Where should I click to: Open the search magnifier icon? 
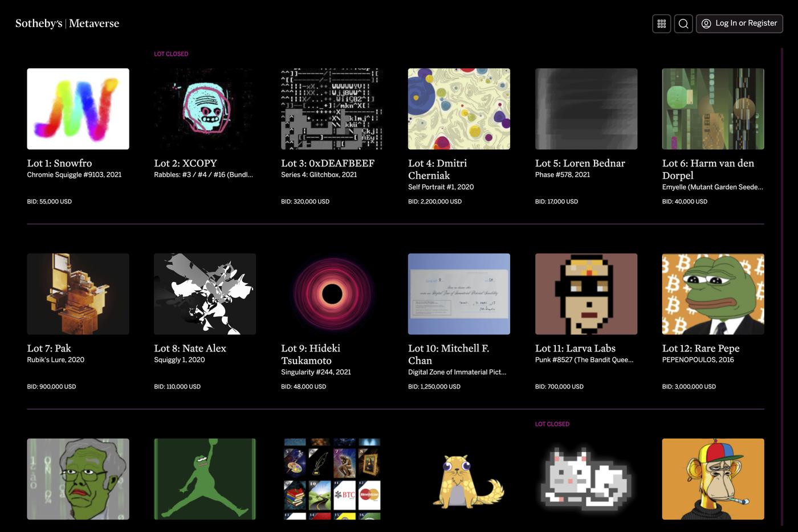(683, 23)
